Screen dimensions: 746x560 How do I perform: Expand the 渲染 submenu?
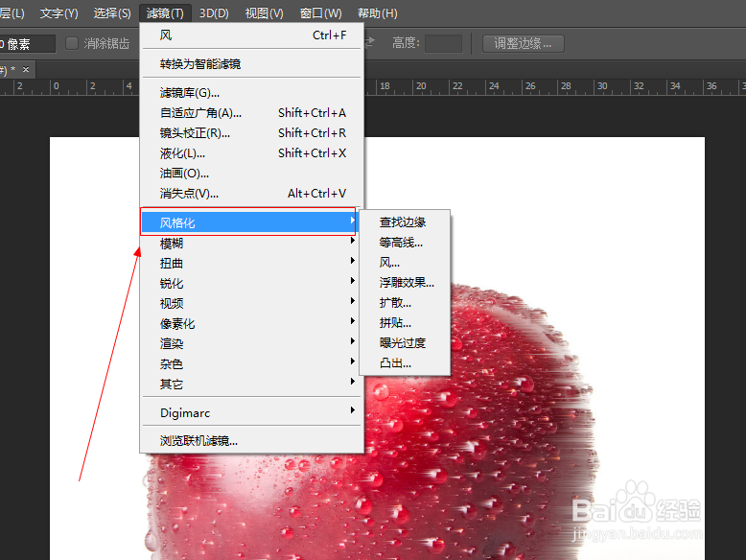(x=251, y=343)
